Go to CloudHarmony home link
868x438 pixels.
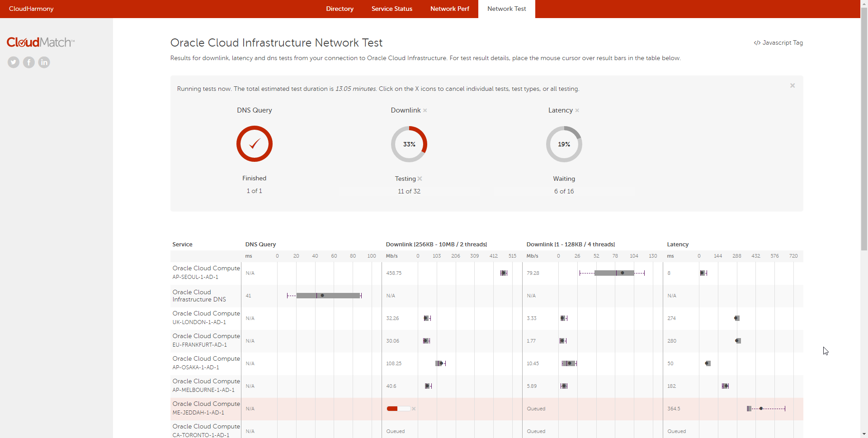(x=31, y=9)
